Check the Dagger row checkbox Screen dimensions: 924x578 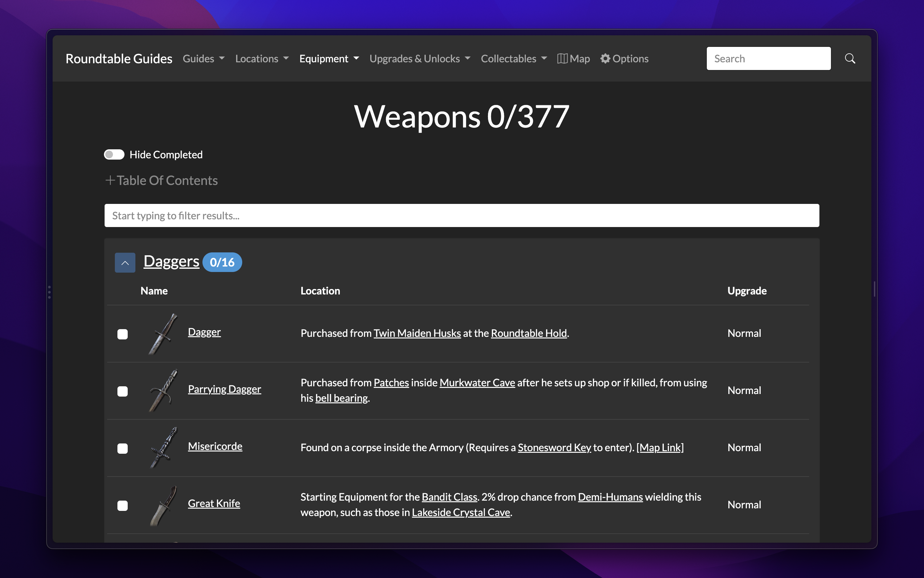pos(123,334)
